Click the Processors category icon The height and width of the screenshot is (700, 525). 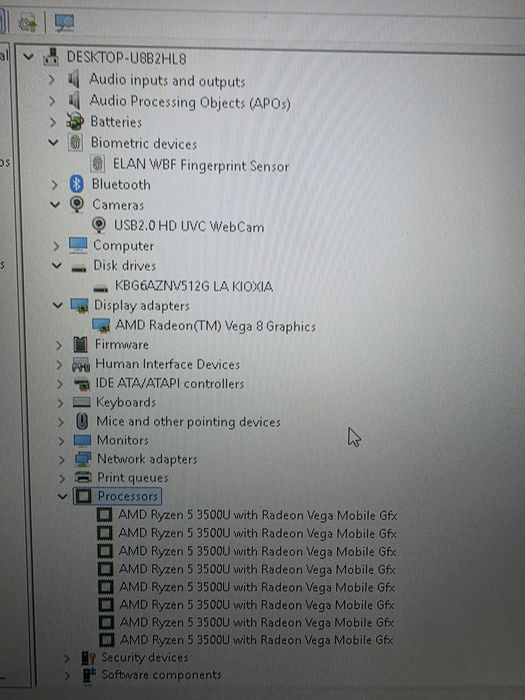coord(83,496)
